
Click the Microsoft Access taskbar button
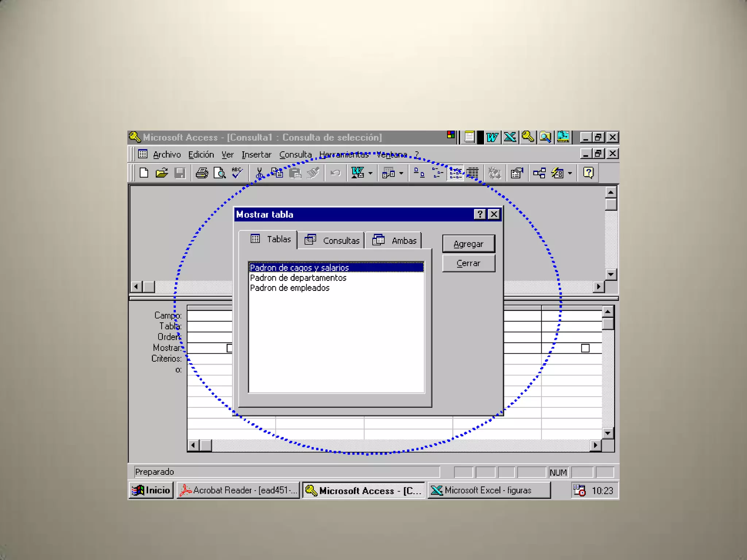pos(364,490)
